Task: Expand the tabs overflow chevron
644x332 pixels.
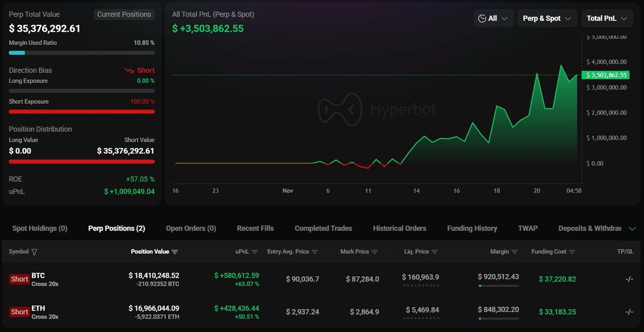Action: pyautogui.click(x=632, y=229)
